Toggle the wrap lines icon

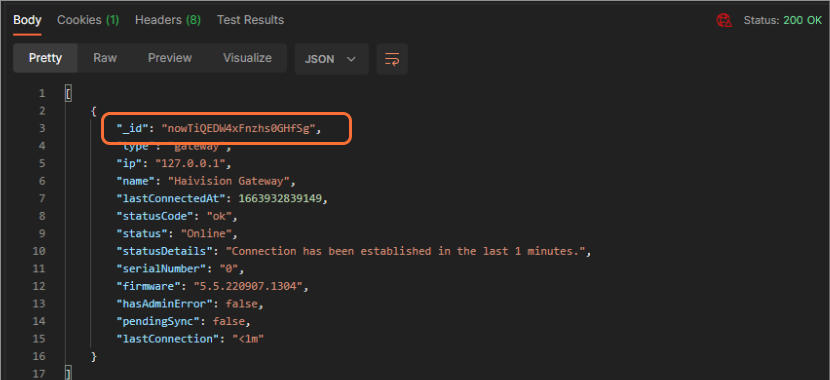pos(392,59)
